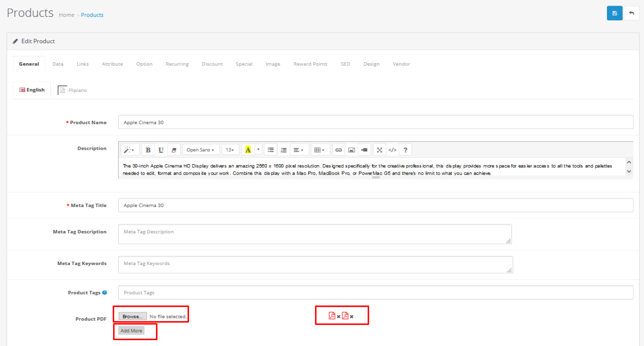This screenshot has height=346, width=644.
Task: Click the No file selected text
Action: [x=168, y=316]
